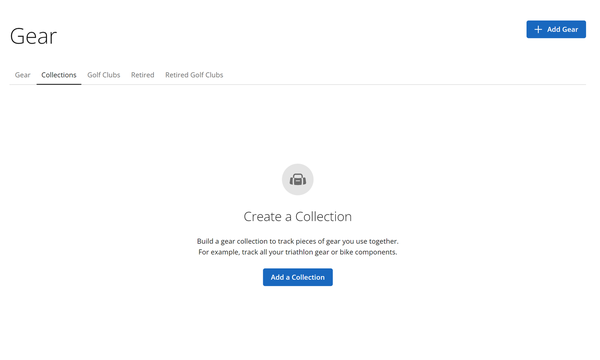600x360 pixels.
Task: Open the Golf Clubs tab
Action: click(104, 75)
